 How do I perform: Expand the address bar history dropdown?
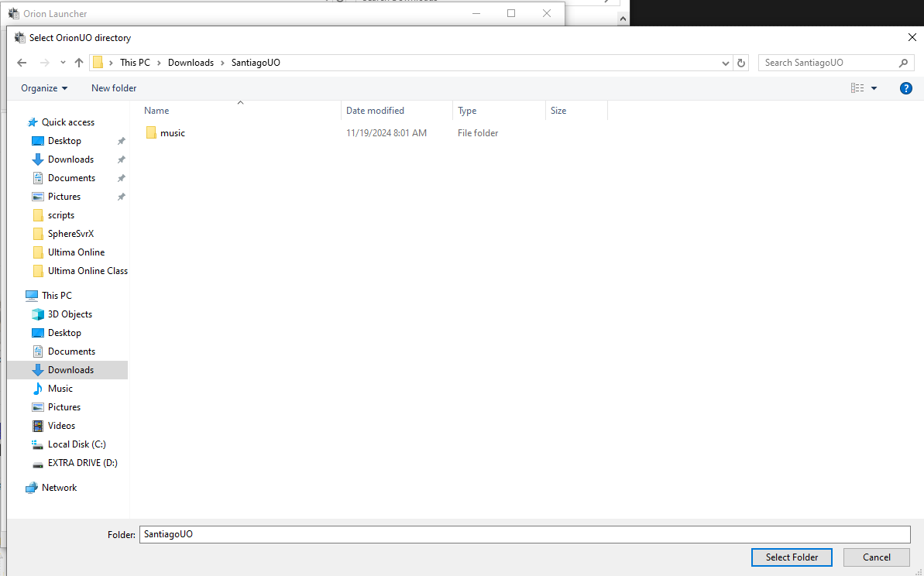click(x=726, y=63)
